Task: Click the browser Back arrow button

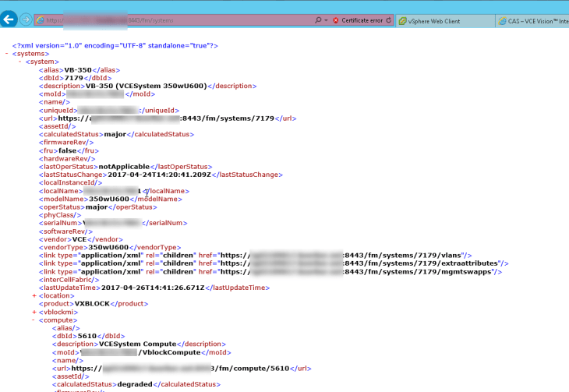Action: (x=9, y=19)
